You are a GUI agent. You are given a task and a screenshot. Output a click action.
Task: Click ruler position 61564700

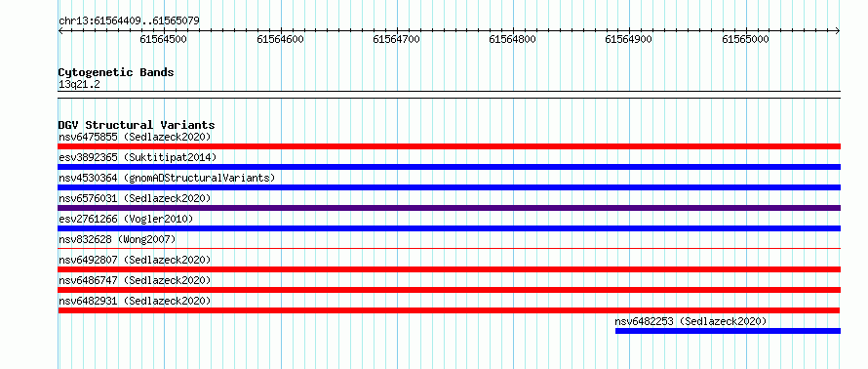(x=396, y=39)
